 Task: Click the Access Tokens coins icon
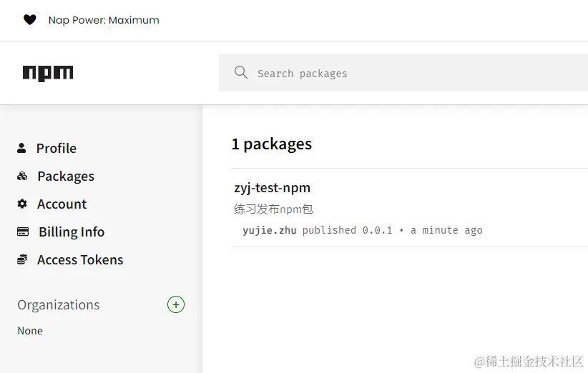point(22,259)
